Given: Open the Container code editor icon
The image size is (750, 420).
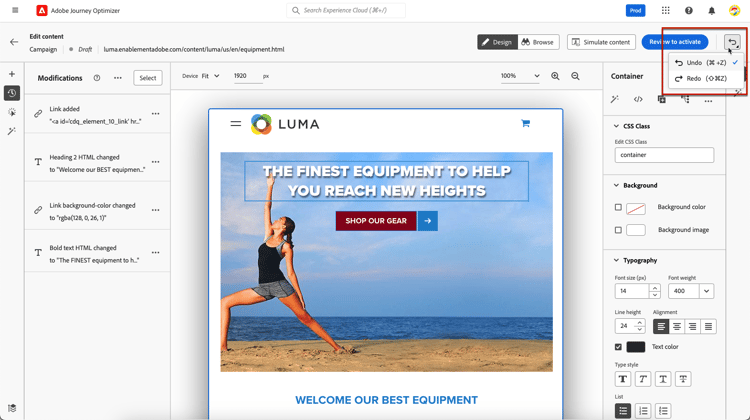Looking at the screenshot, I should pos(638,99).
